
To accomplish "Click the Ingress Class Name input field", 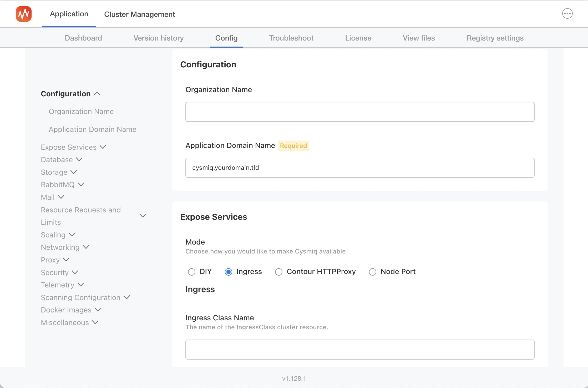I will coord(360,350).
